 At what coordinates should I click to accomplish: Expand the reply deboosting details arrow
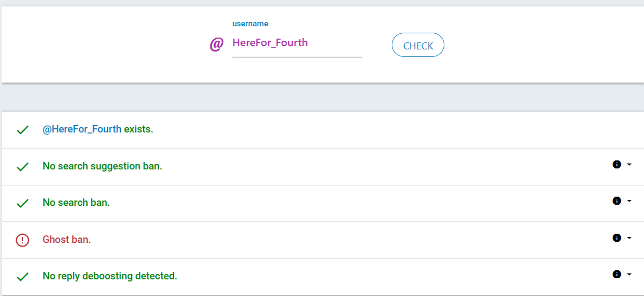point(629,275)
